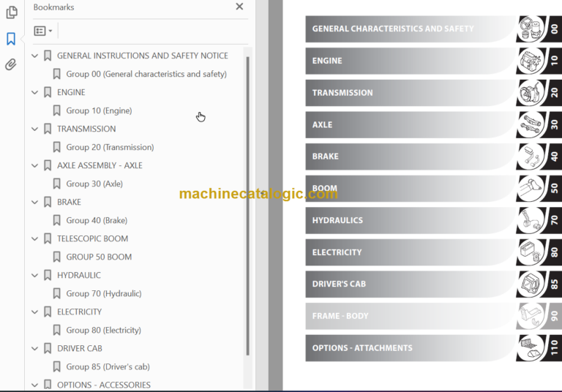Click the battery illustration icon for group 80
The height and width of the screenshot is (392, 562).
(531, 252)
